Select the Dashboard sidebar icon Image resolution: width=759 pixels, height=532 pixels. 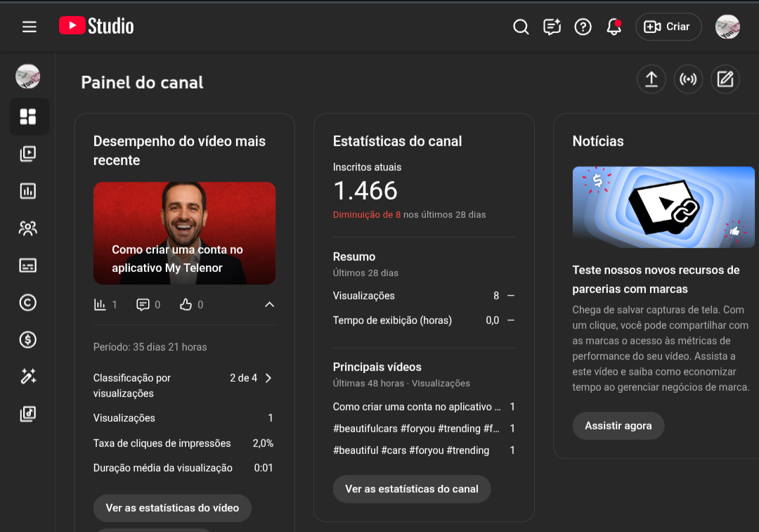click(x=28, y=117)
